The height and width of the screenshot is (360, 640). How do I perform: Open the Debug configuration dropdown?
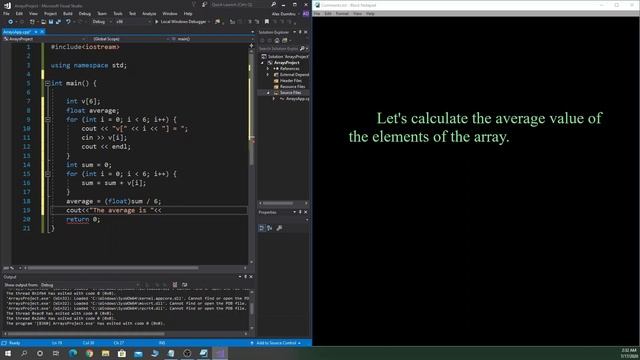101,22
